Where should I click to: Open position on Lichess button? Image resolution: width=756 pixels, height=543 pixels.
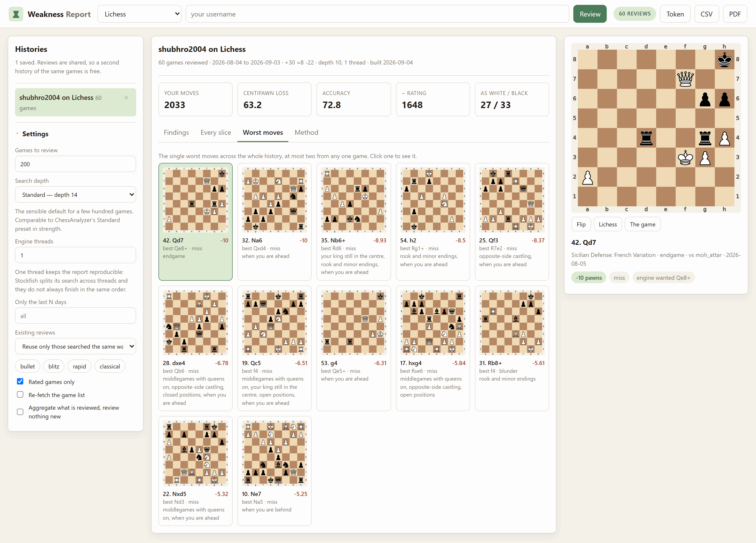coord(608,224)
